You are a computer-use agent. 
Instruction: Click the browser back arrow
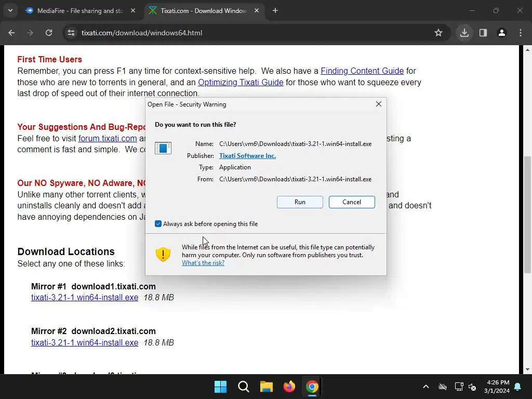pyautogui.click(x=11, y=33)
